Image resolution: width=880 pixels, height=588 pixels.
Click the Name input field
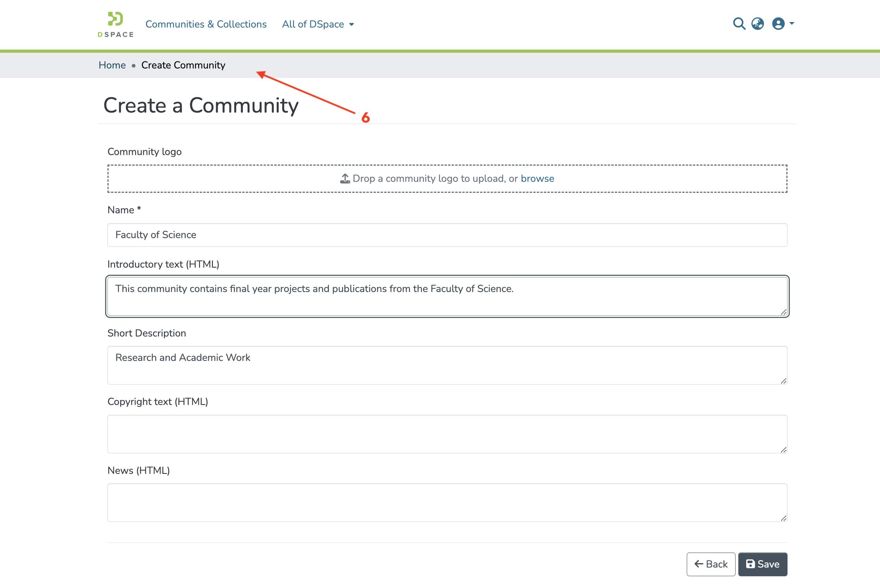[x=447, y=235]
